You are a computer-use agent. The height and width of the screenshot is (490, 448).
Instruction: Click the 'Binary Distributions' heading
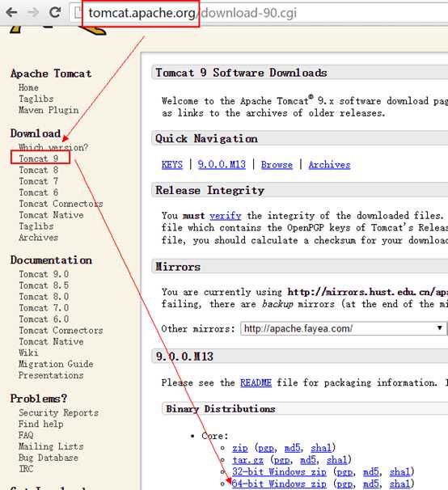[x=221, y=409]
